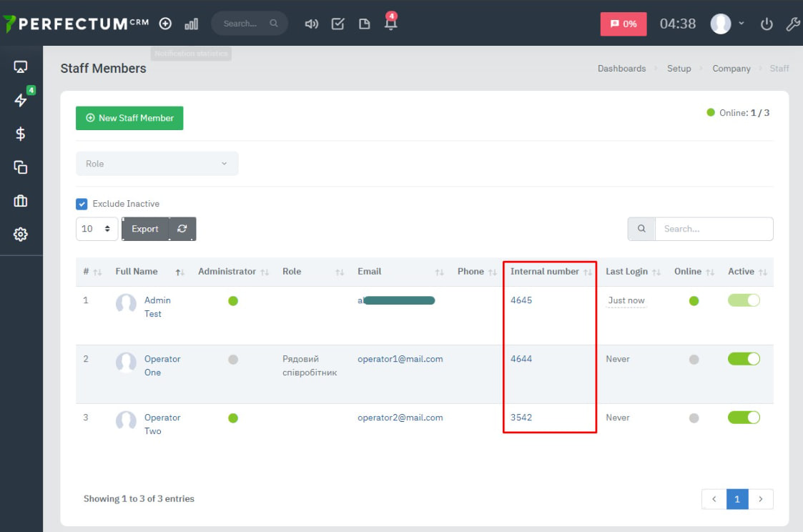Click the briefcase sidebar icon
Viewport: 803px width, 532px height.
21,201
